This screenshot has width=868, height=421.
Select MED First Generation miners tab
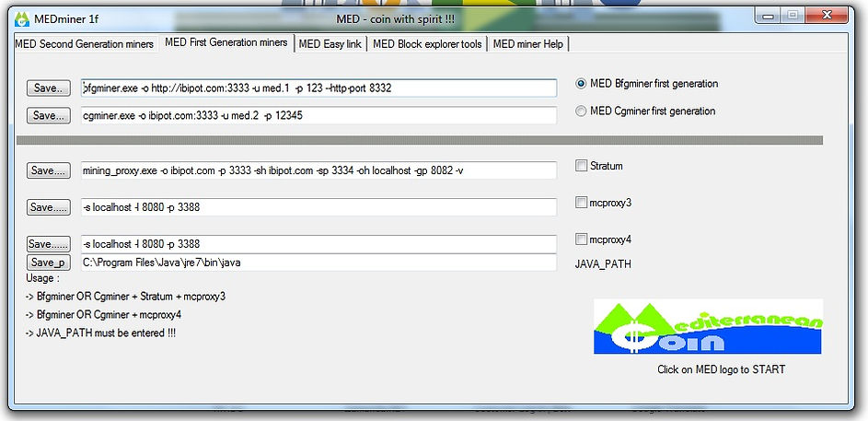tap(226, 42)
